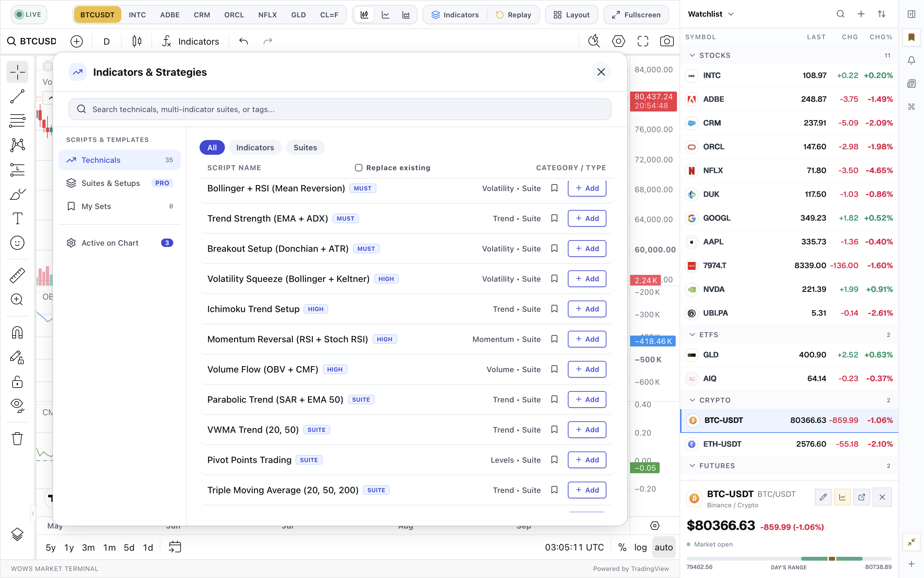Open the BTCUSD symbol search box

pyautogui.click(x=32, y=41)
